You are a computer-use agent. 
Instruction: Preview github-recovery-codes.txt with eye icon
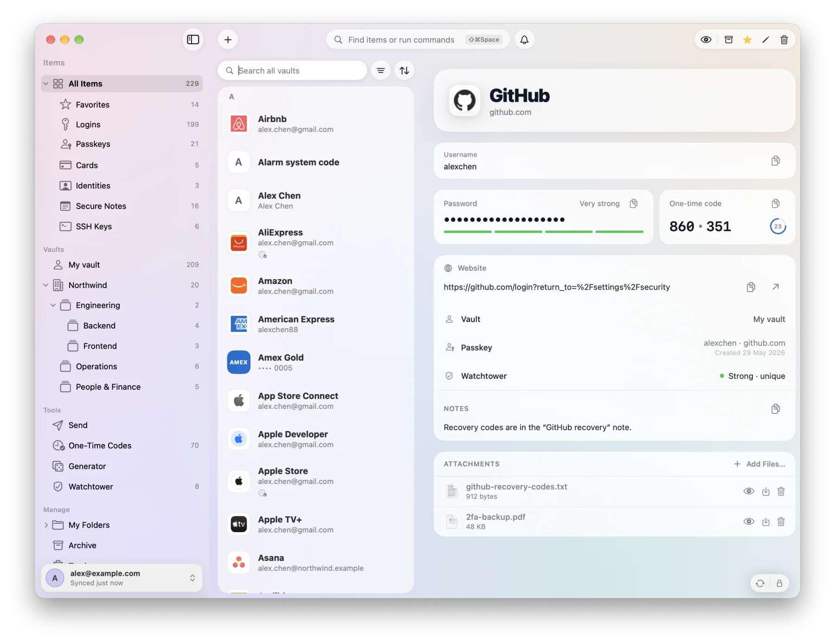[749, 491]
